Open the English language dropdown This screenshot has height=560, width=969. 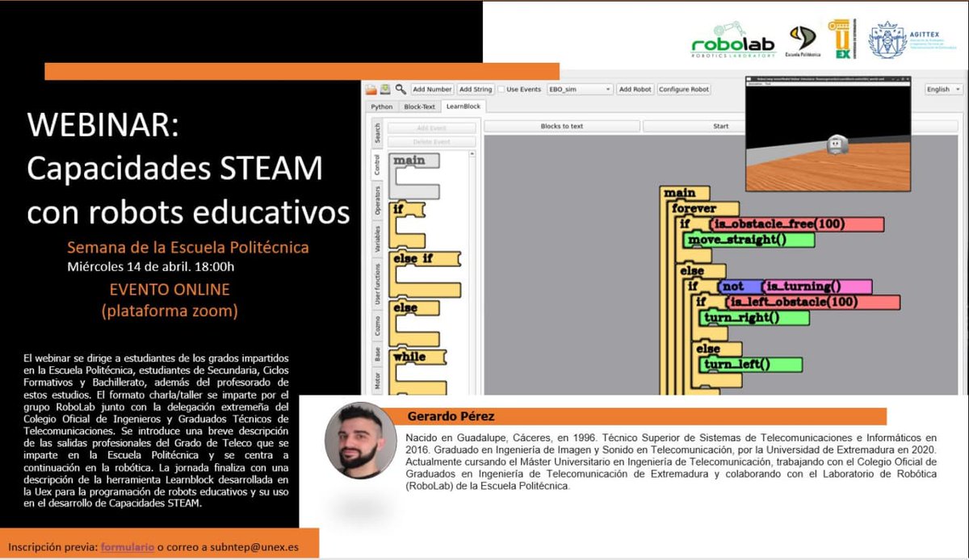click(x=943, y=90)
